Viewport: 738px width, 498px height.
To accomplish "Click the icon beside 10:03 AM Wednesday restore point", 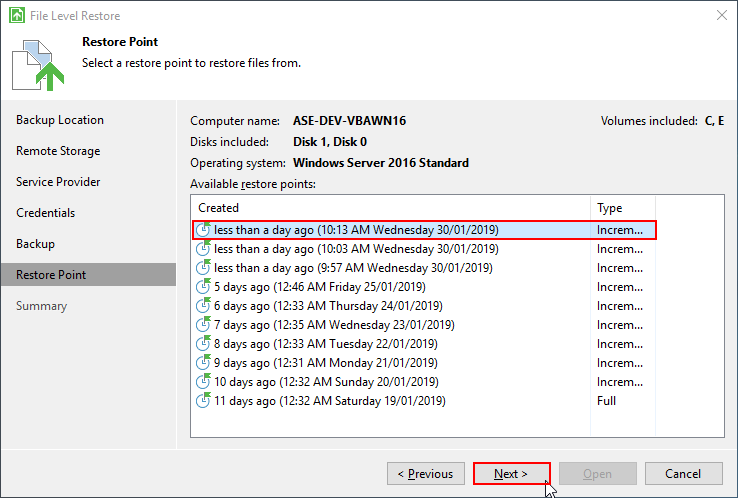I will (x=204, y=249).
